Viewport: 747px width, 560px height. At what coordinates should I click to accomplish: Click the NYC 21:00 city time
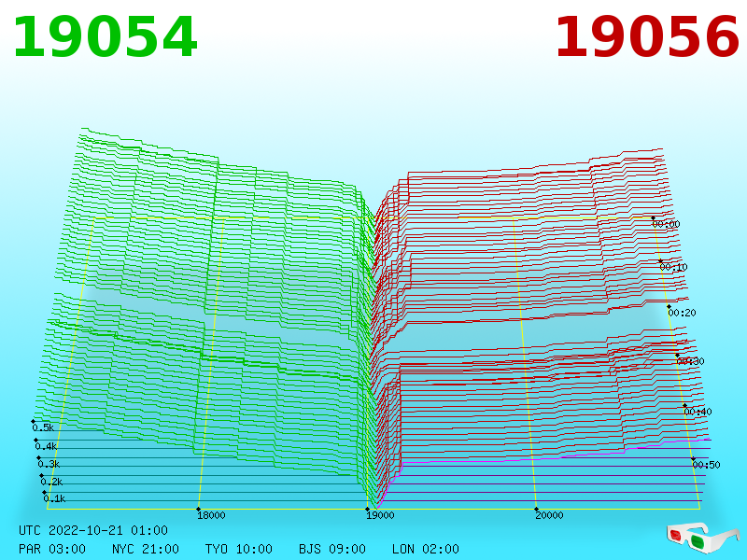(x=146, y=549)
